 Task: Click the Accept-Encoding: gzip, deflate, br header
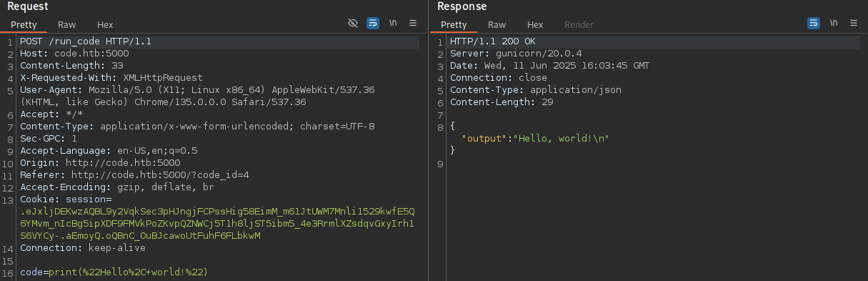117,187
